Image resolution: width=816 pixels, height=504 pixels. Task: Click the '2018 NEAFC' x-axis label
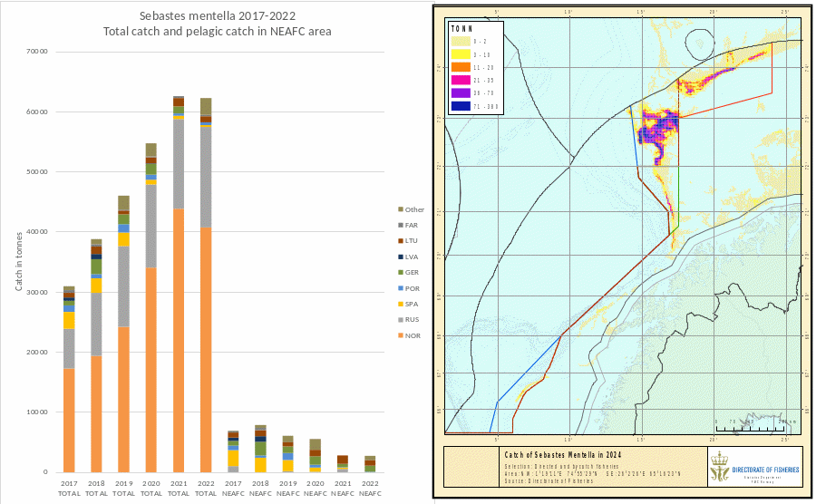pos(261,489)
